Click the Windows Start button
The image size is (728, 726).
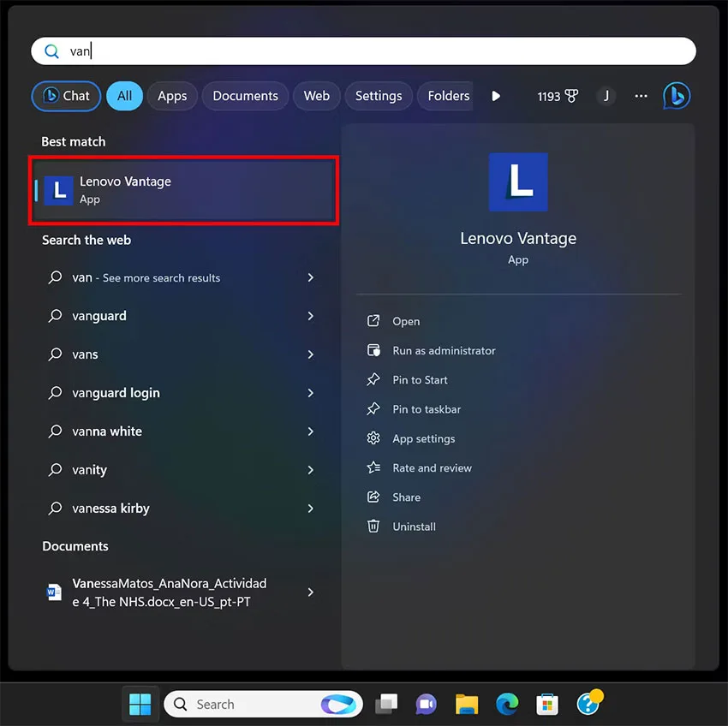tap(140, 705)
